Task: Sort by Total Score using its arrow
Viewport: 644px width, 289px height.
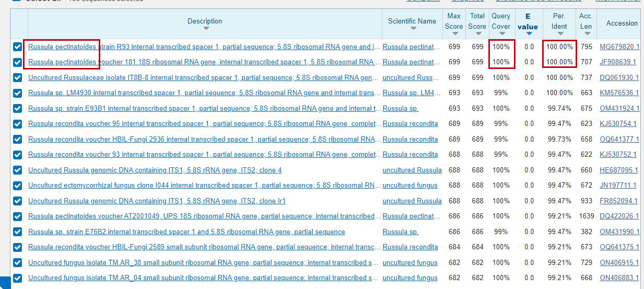Action: click(477, 34)
